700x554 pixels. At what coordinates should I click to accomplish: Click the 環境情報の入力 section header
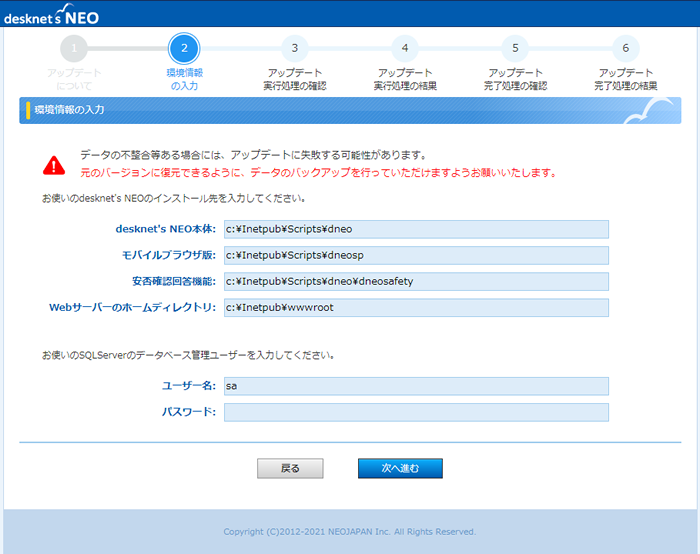[x=350, y=110]
